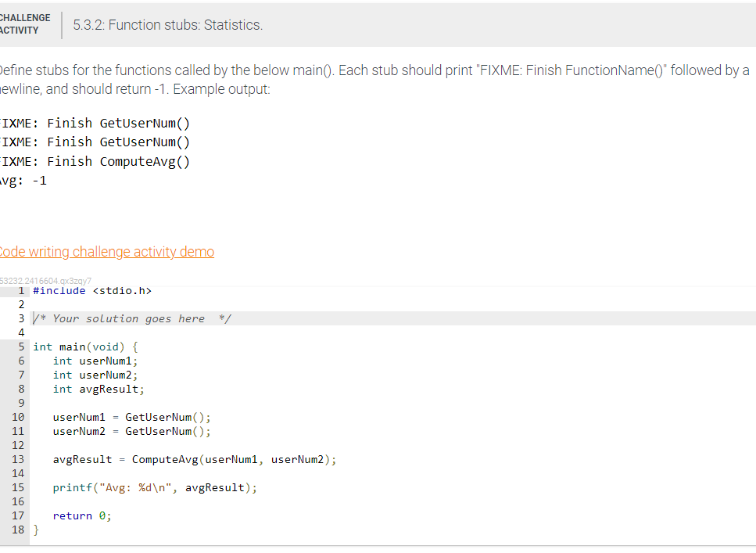Viewport: 756px width, 553px height.
Task: Click the avgResult declaration on line 8
Action: coord(98,388)
